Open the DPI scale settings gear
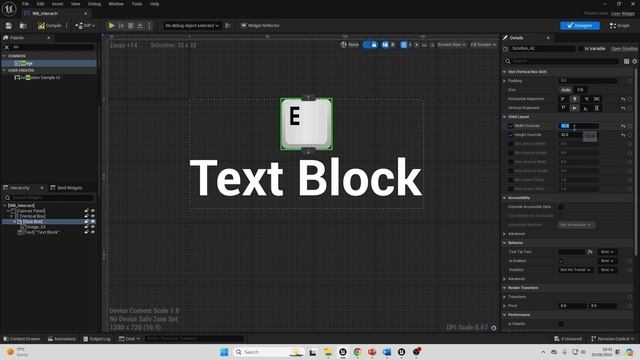This screenshot has width=640, height=360. click(x=493, y=328)
